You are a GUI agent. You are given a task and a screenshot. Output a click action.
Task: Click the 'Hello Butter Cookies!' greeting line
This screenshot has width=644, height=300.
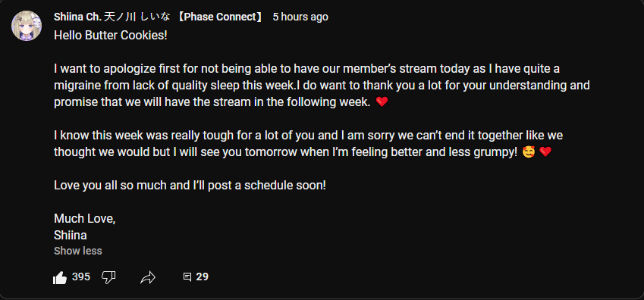(111, 36)
